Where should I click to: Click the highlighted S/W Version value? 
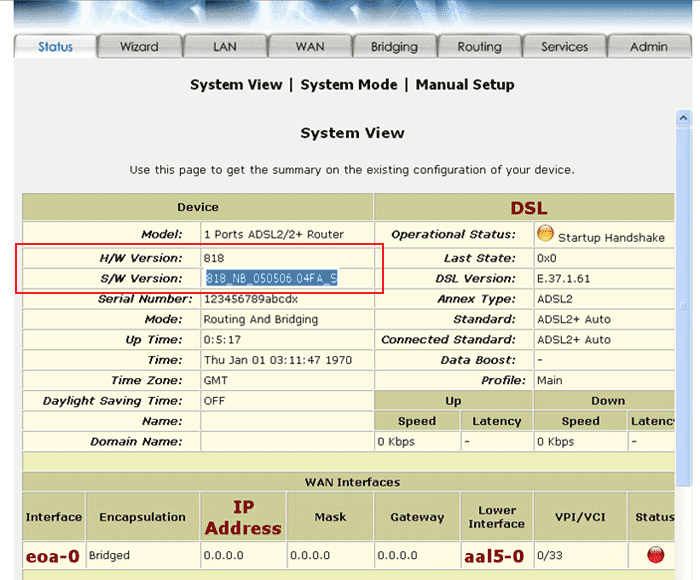point(271,279)
